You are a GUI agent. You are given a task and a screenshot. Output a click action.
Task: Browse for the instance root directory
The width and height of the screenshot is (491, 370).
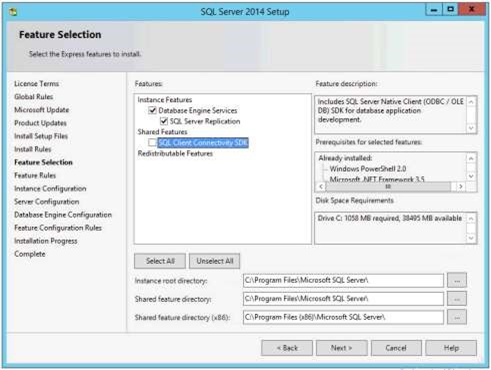click(x=457, y=280)
